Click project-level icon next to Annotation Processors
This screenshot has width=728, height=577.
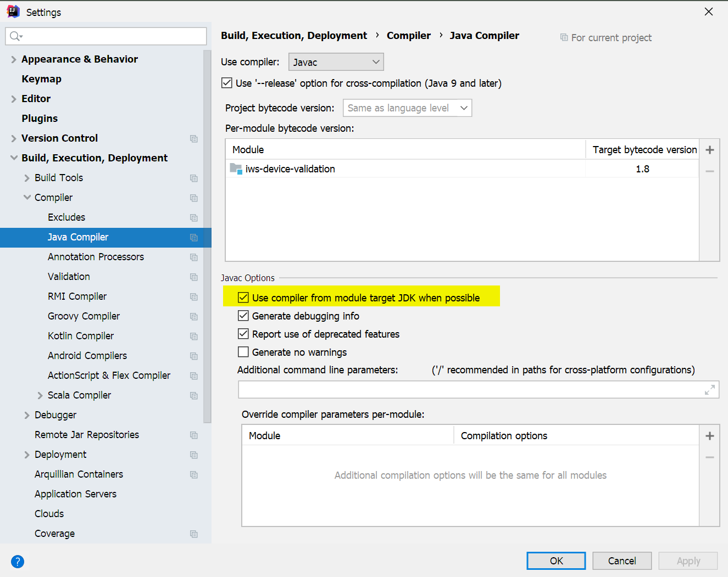[x=194, y=257]
